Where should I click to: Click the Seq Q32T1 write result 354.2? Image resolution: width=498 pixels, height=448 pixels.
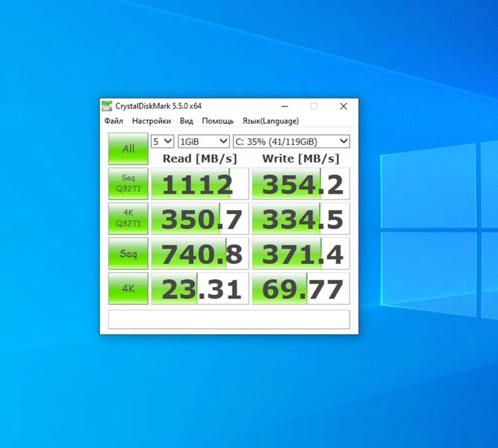point(301,184)
